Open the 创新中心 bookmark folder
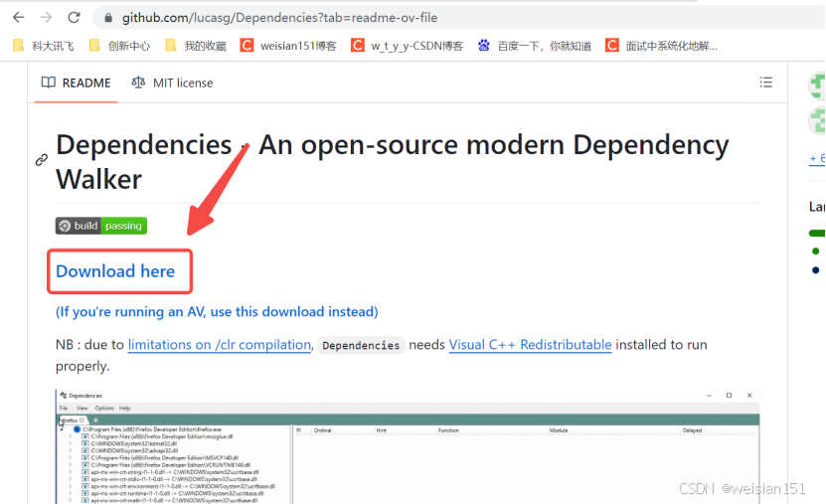Image resolution: width=826 pixels, height=504 pixels. pyautogui.click(x=119, y=46)
